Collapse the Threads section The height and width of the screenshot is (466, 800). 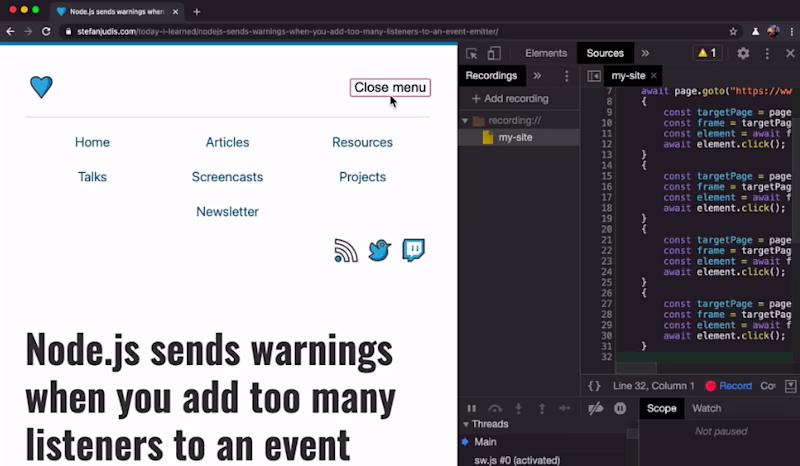coord(465,424)
